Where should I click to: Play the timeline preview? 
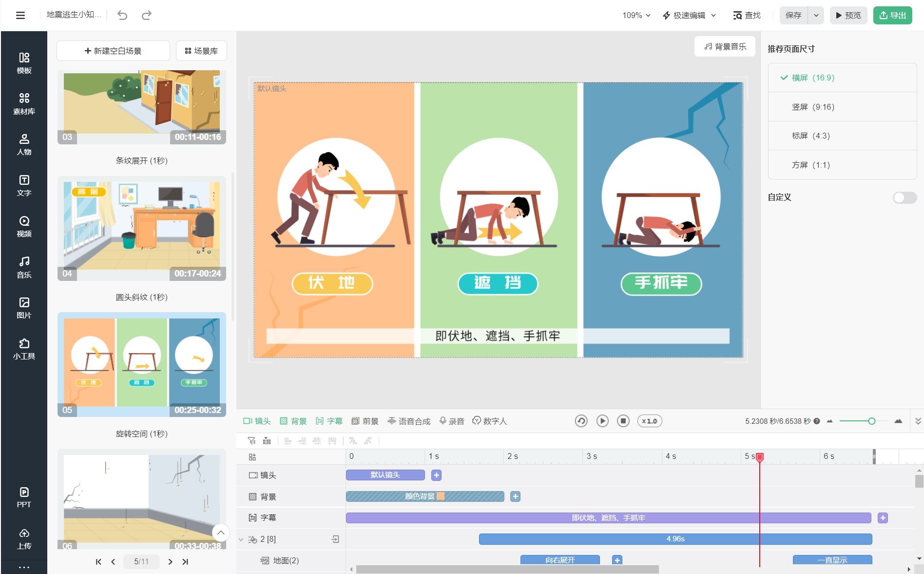602,421
